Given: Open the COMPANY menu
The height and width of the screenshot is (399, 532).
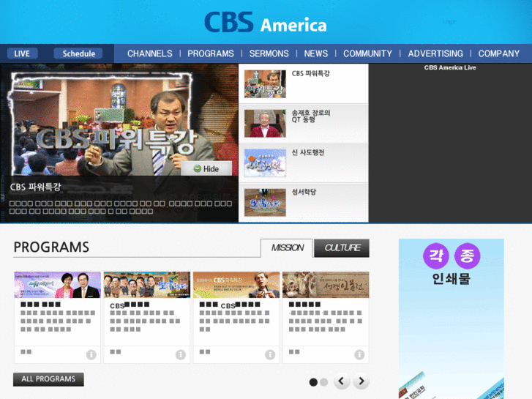Looking at the screenshot, I should 499,53.
